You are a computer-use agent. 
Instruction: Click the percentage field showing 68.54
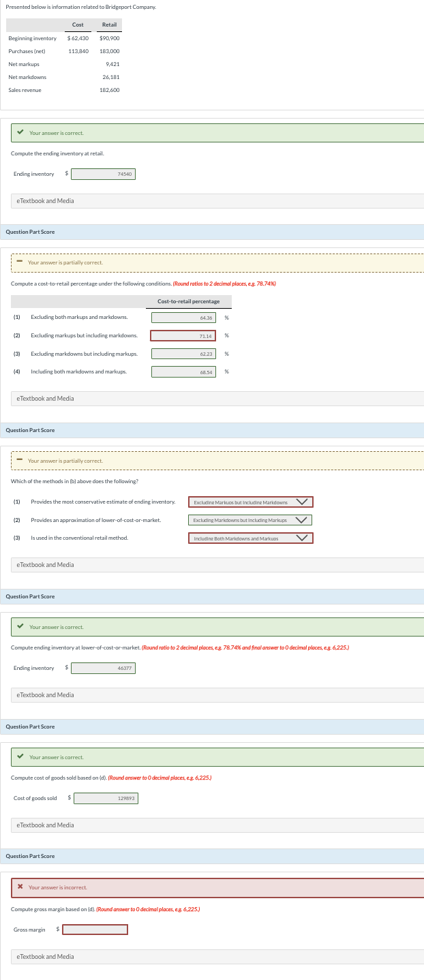click(x=183, y=371)
